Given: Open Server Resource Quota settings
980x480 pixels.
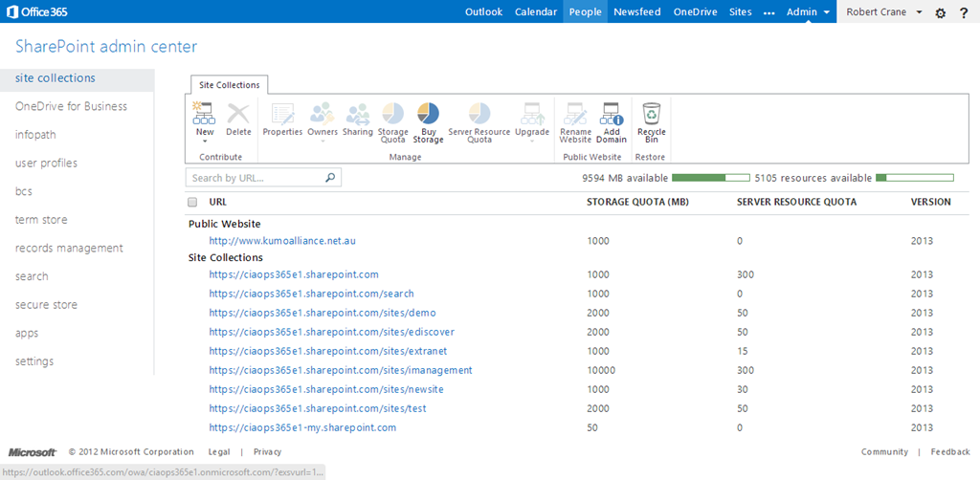Looking at the screenshot, I should [479, 115].
